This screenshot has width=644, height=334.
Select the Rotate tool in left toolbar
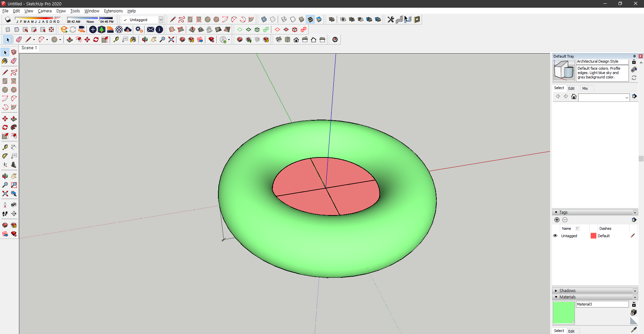(x=5, y=127)
